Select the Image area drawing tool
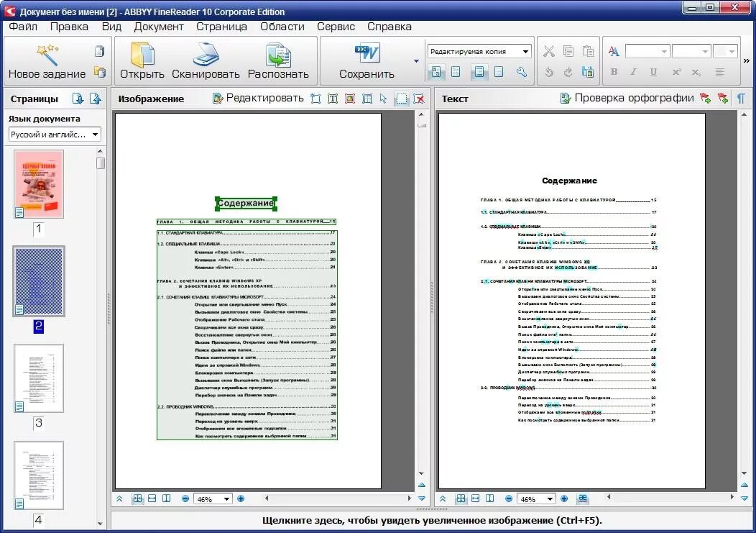This screenshot has height=533, width=756. (349, 99)
